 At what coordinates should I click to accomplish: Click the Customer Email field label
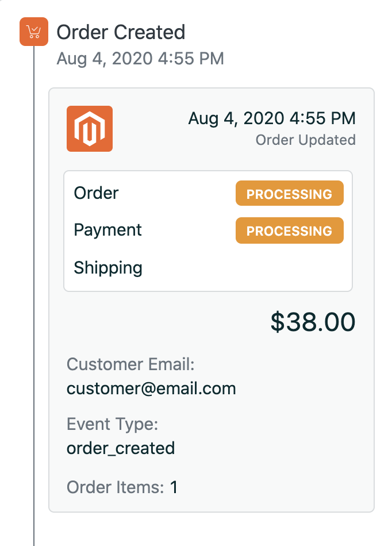click(130, 364)
